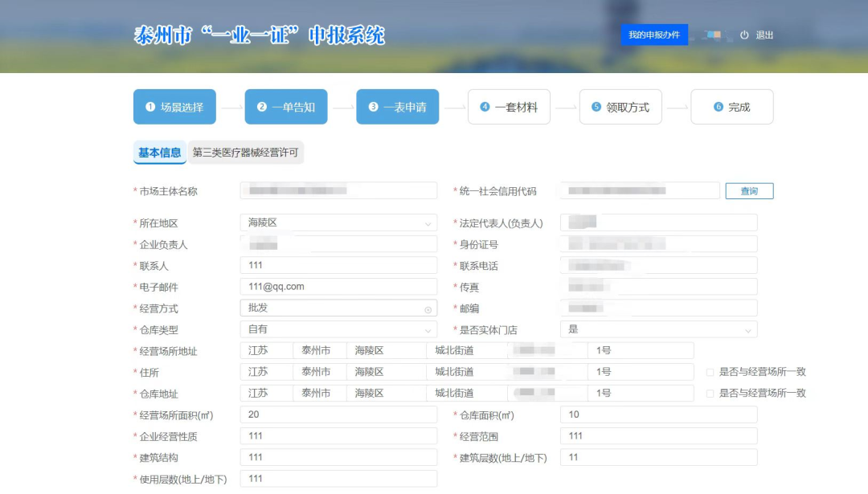The image size is (868, 494).
Task: Switch to 基本信息 tab
Action: point(159,153)
